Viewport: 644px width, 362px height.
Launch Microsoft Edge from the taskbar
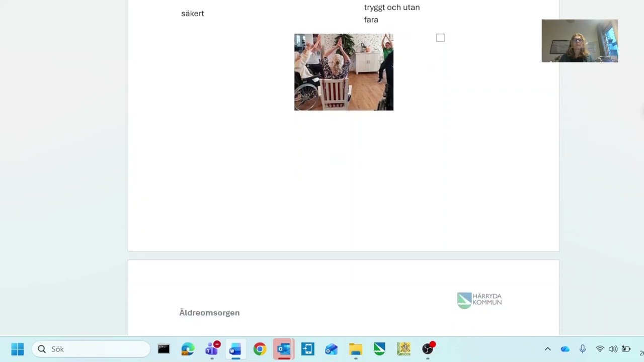188,349
